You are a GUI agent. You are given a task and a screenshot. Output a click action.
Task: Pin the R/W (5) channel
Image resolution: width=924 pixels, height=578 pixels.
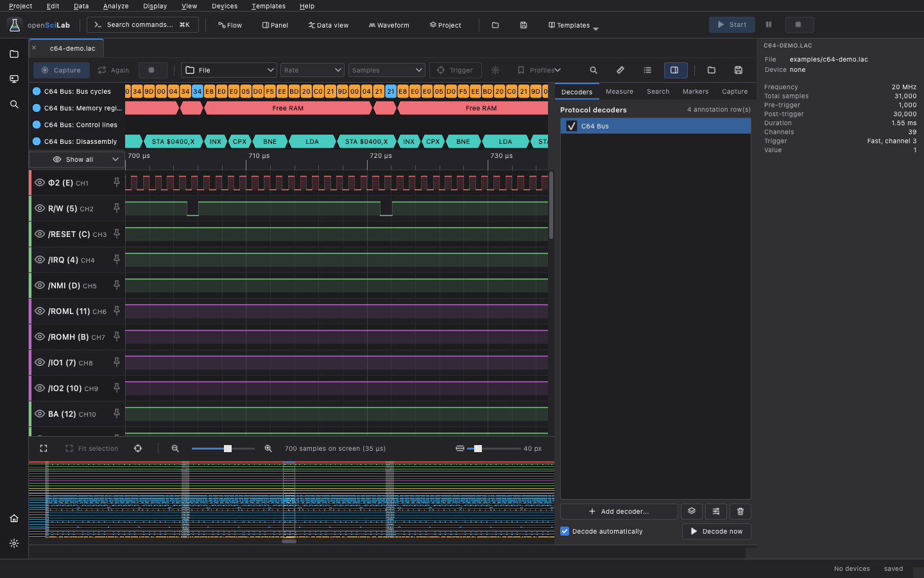click(x=117, y=208)
